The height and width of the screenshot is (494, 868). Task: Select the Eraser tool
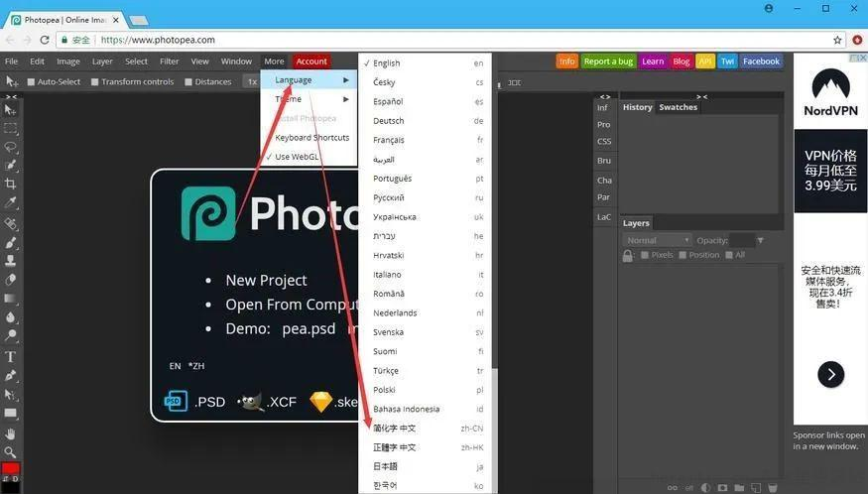pos(11,279)
